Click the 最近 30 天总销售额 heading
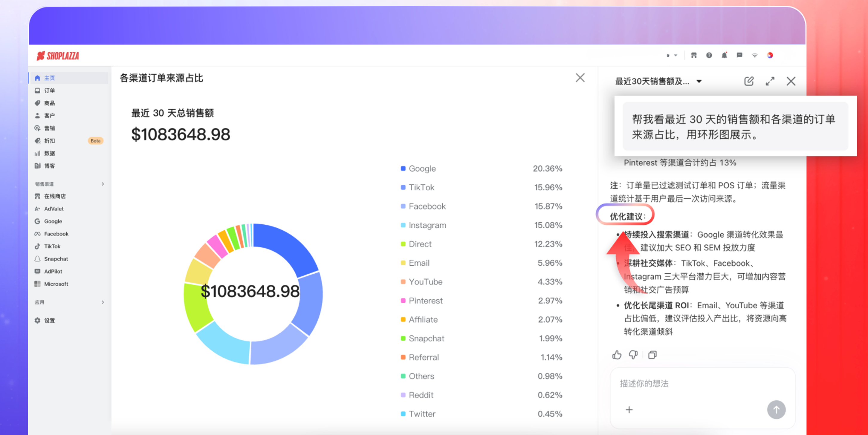The height and width of the screenshot is (435, 868). click(x=172, y=113)
